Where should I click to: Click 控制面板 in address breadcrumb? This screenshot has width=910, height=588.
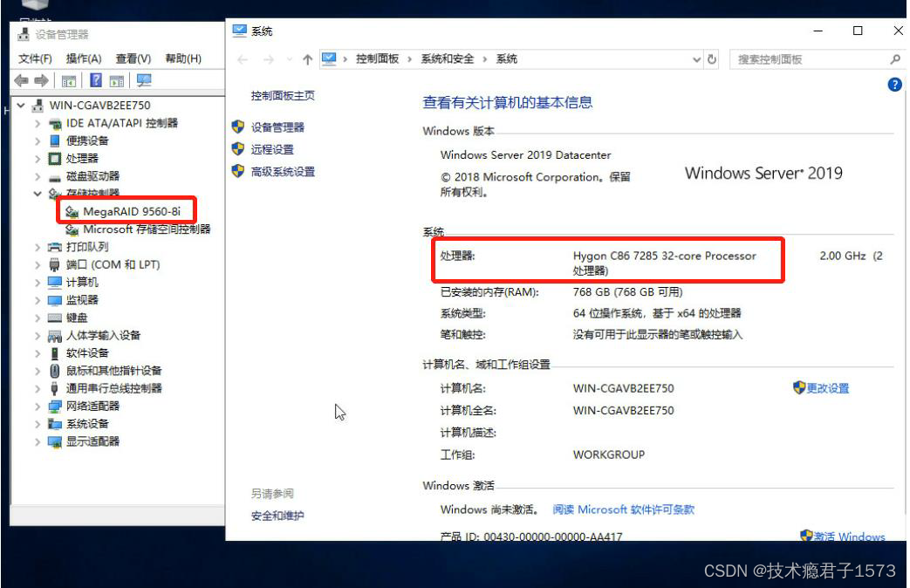377,58
